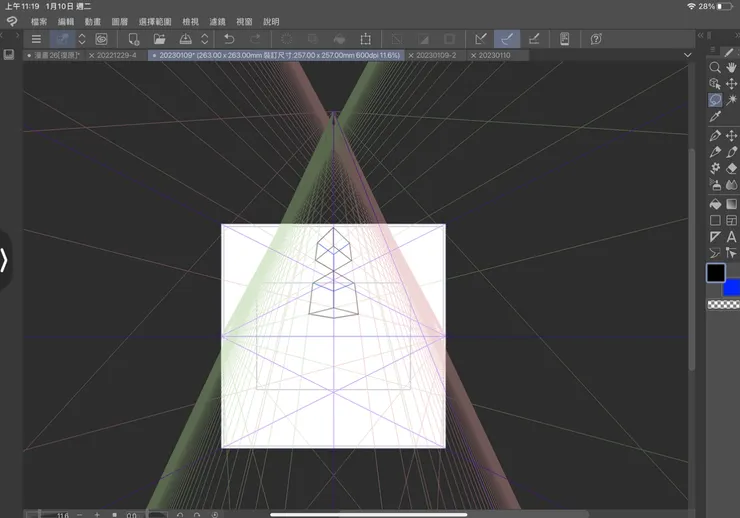
Task: Expand the collapsed left side panel
Action: coord(5,260)
